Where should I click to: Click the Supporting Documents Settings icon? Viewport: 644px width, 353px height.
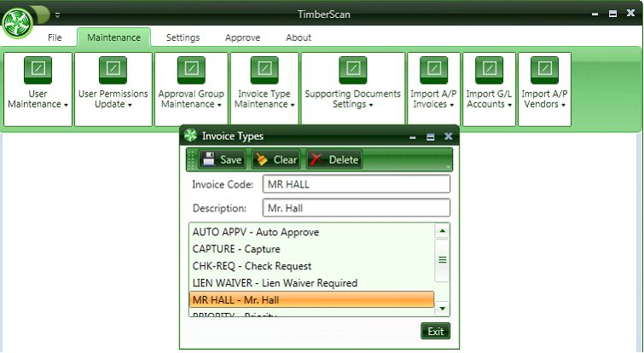pos(353,70)
